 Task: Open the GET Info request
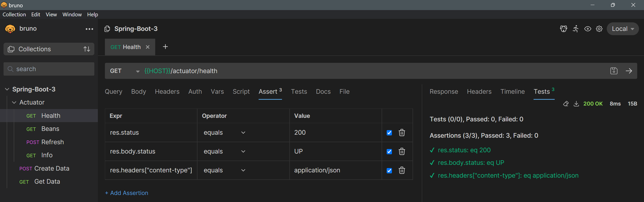pos(49,155)
